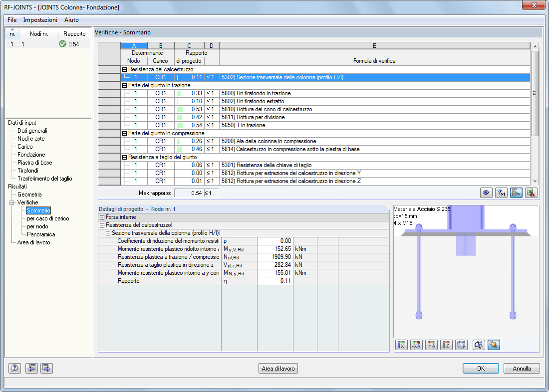Open the File menu
The height and width of the screenshot is (392, 549).
point(12,20)
